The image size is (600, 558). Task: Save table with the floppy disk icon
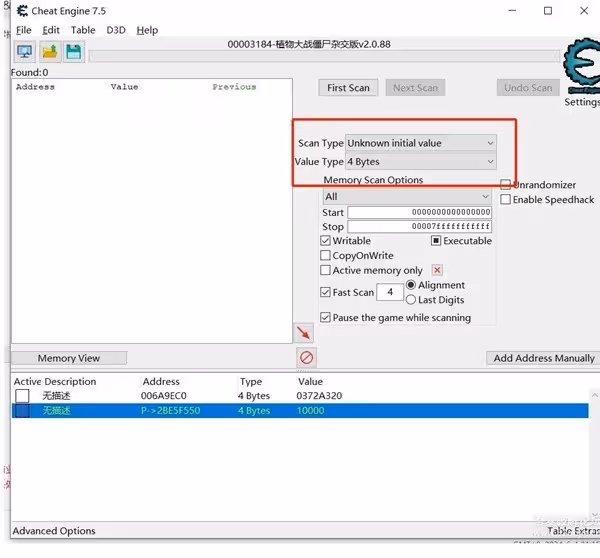(74, 52)
